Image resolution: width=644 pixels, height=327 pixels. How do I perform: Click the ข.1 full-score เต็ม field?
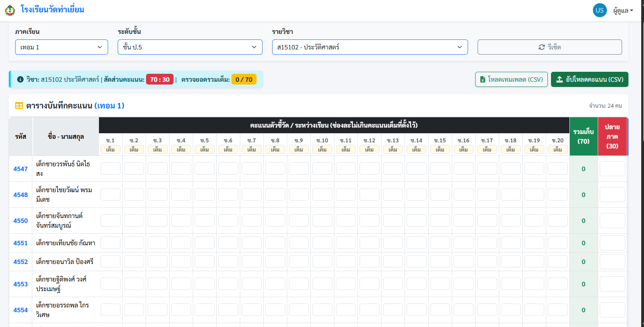click(111, 150)
